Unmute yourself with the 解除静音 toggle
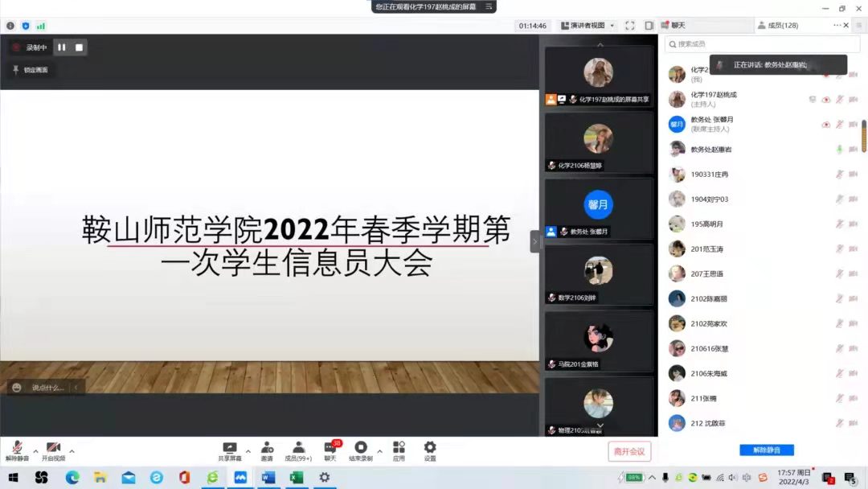The height and width of the screenshot is (489, 868). point(18,449)
